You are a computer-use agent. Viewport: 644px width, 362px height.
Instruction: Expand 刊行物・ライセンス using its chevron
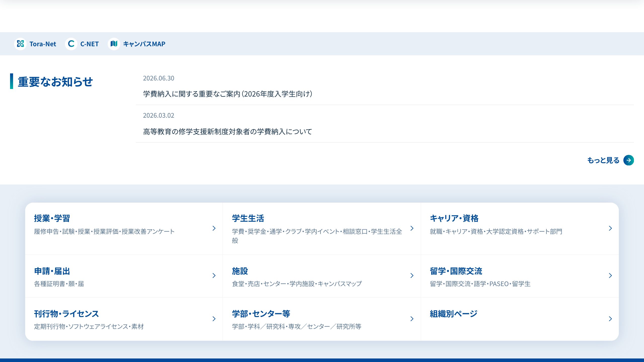click(214, 319)
